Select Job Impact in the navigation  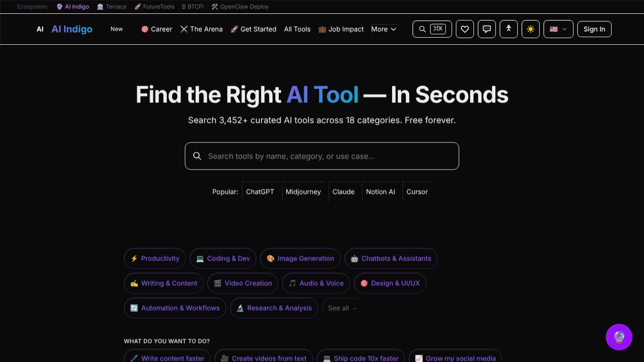pos(341,29)
